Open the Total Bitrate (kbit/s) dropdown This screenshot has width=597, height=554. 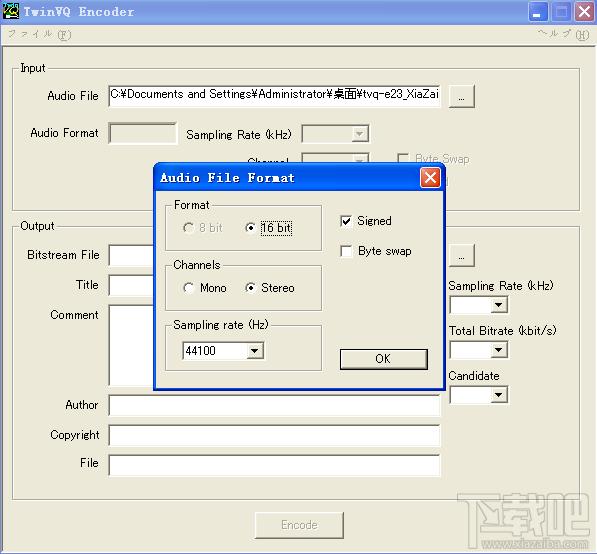coord(498,350)
